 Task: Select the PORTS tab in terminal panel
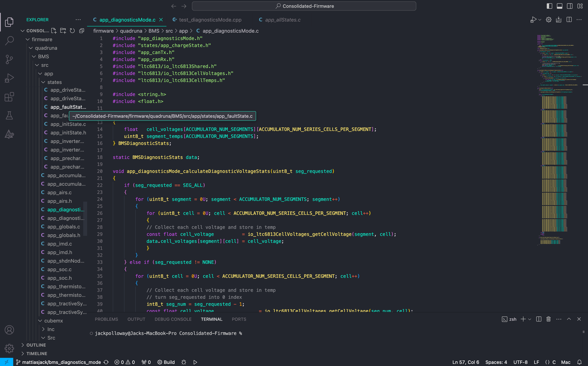point(239,319)
